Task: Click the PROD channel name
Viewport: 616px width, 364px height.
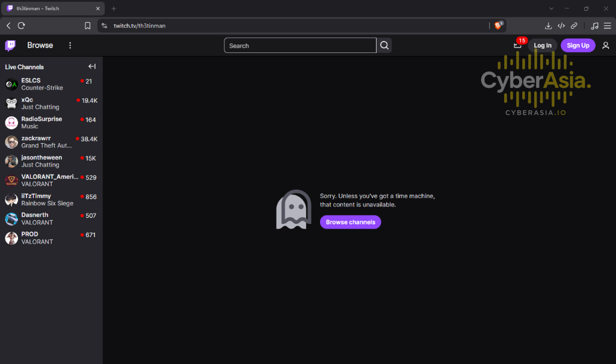Action: [29, 234]
